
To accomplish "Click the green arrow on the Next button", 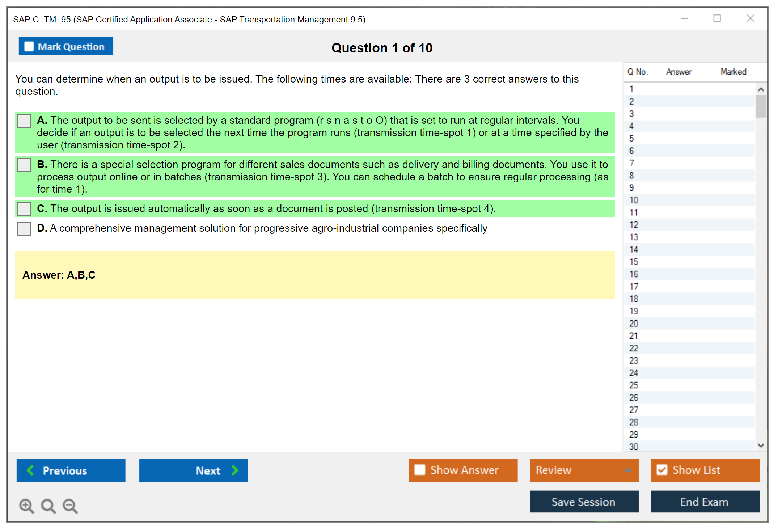I will pos(235,470).
